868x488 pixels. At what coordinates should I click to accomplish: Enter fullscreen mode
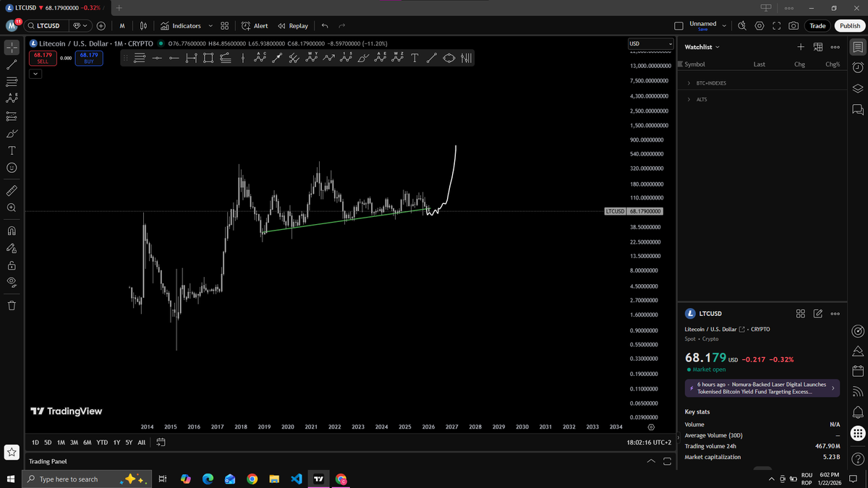point(776,26)
